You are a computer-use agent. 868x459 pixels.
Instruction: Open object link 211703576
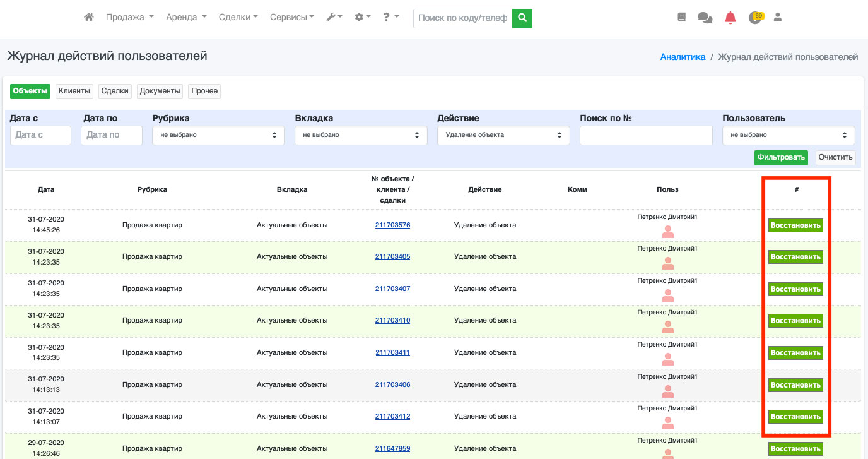[x=392, y=225]
